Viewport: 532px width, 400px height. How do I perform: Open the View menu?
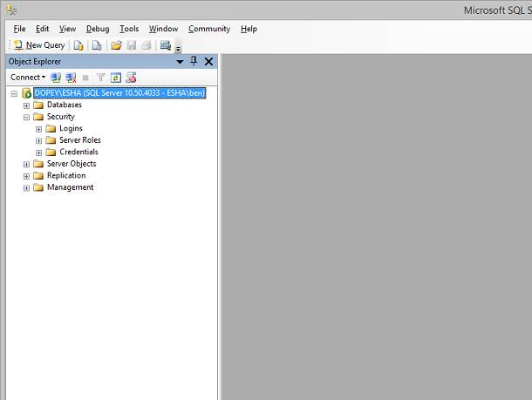67,29
